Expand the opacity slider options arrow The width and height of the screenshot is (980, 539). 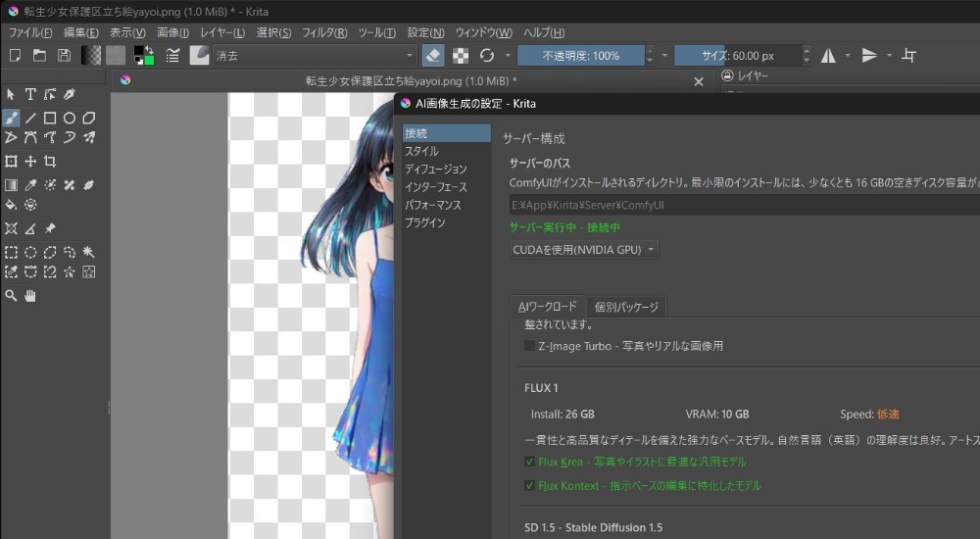pyautogui.click(x=664, y=56)
